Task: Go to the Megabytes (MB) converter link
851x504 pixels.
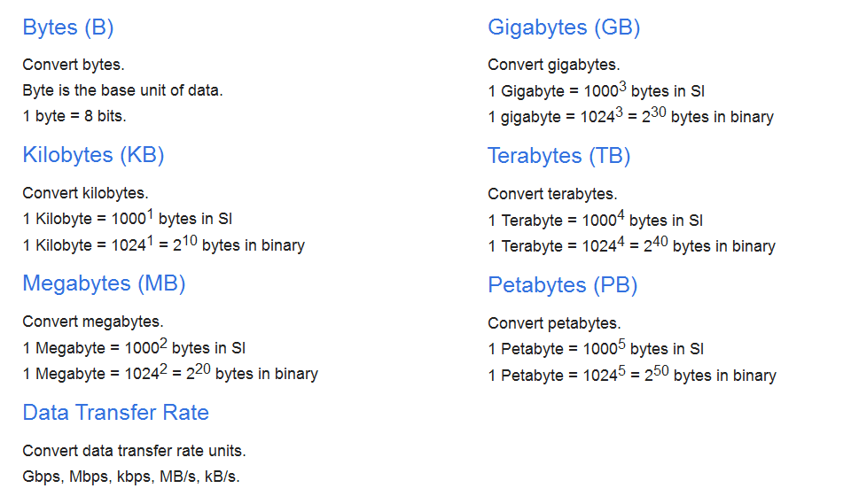Action: (104, 283)
